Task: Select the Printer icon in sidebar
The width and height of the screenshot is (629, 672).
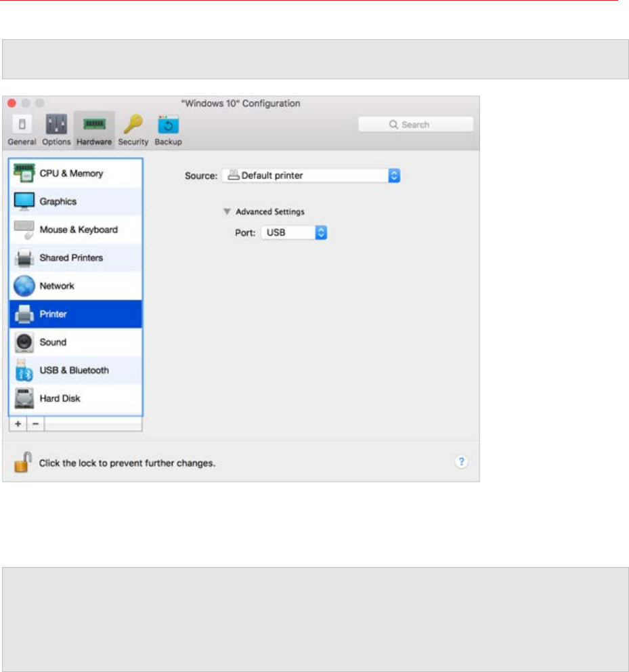Action: coord(24,314)
